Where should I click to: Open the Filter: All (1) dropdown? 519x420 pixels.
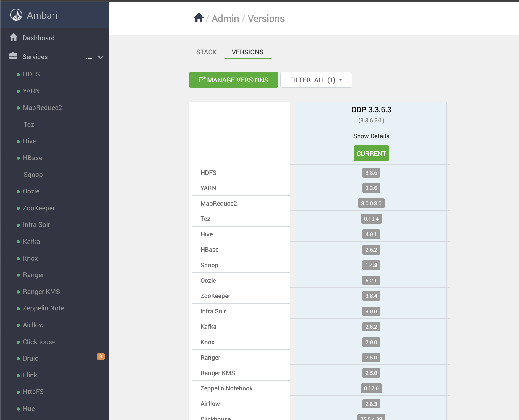[316, 80]
